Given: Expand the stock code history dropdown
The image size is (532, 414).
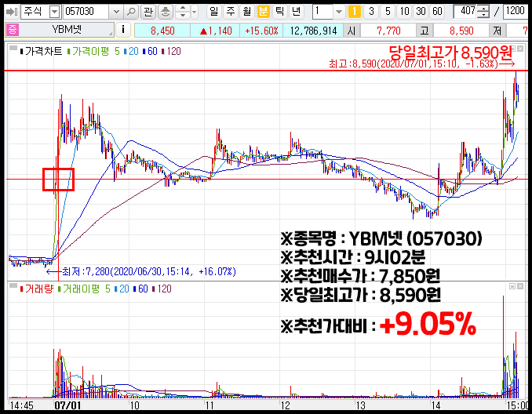Looking at the screenshot, I should (116, 13).
